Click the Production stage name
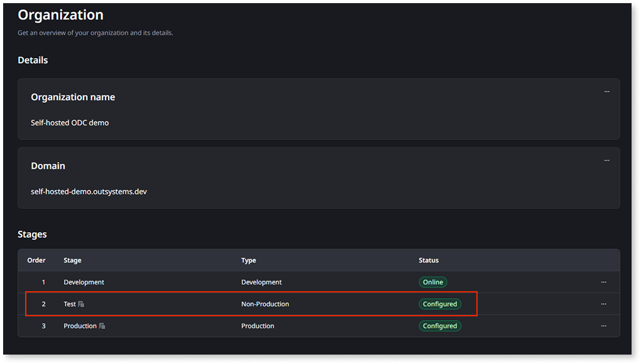The width and height of the screenshot is (641, 364). (x=80, y=326)
